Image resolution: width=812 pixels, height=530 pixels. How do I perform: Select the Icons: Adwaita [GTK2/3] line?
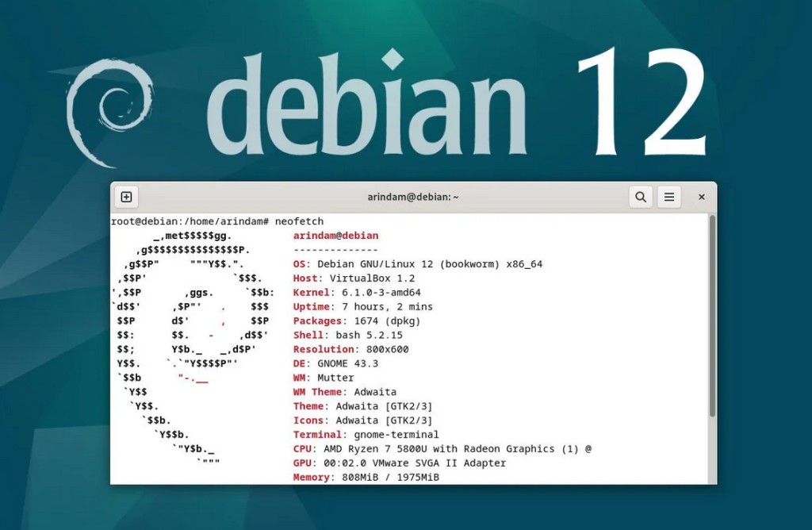[362, 421]
